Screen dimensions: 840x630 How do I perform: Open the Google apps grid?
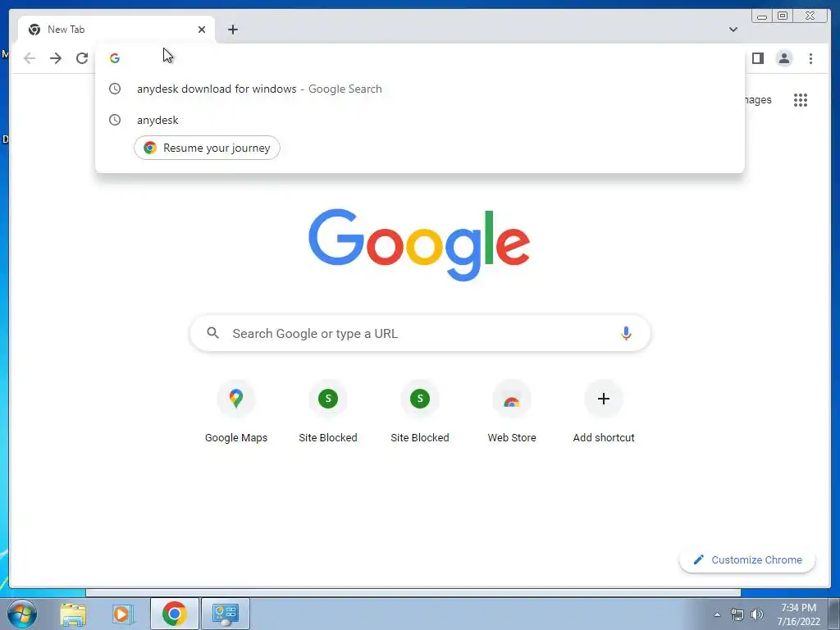coord(801,99)
